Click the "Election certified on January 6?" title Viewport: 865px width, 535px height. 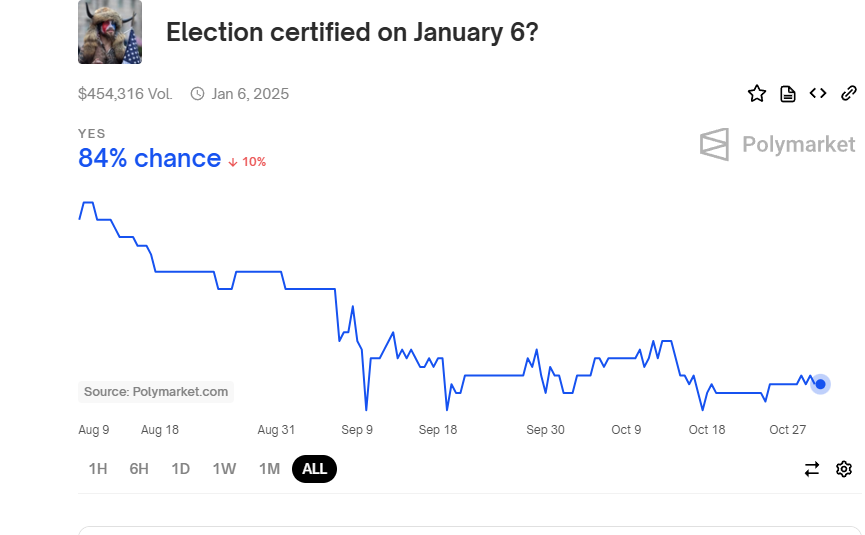(x=352, y=32)
